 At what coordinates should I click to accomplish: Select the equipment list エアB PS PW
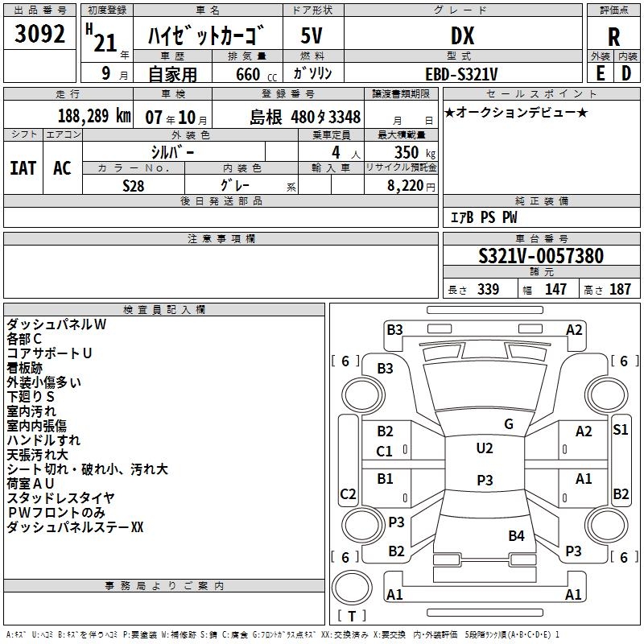484,217
